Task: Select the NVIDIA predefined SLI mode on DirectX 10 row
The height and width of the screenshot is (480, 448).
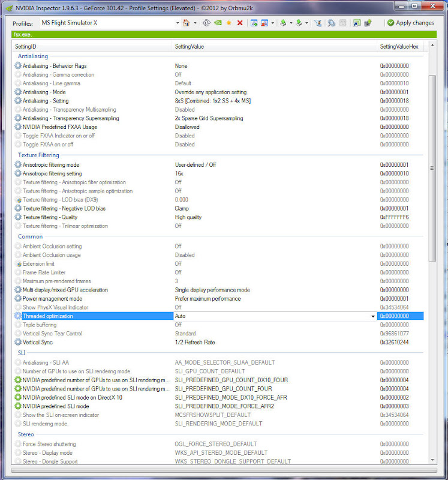Action: coord(218,397)
